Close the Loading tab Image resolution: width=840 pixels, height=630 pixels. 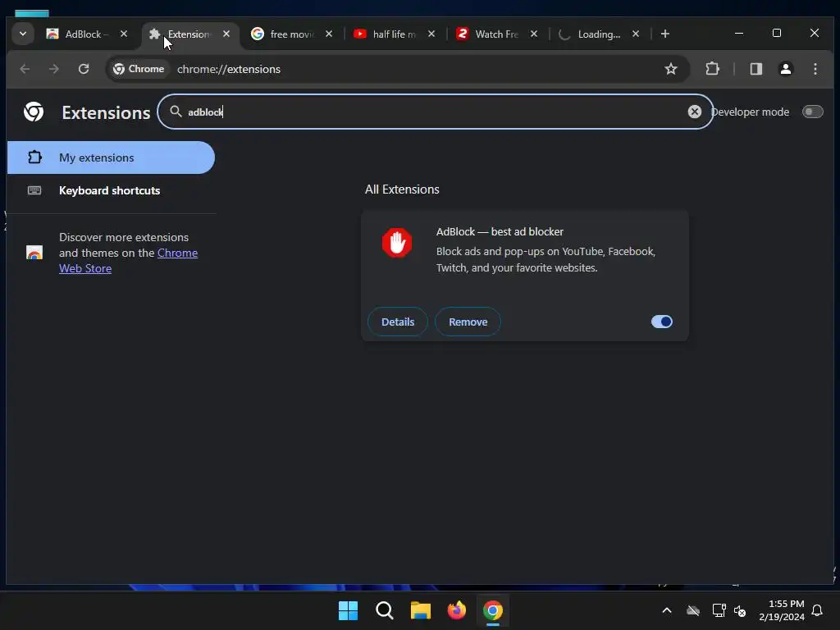click(636, 34)
